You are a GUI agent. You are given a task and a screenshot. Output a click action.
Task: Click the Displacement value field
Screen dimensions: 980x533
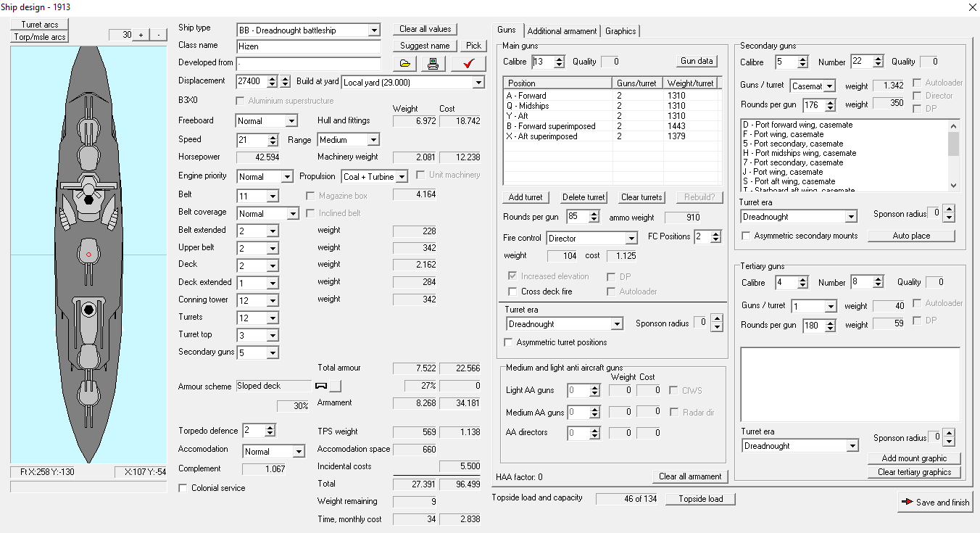coord(251,82)
